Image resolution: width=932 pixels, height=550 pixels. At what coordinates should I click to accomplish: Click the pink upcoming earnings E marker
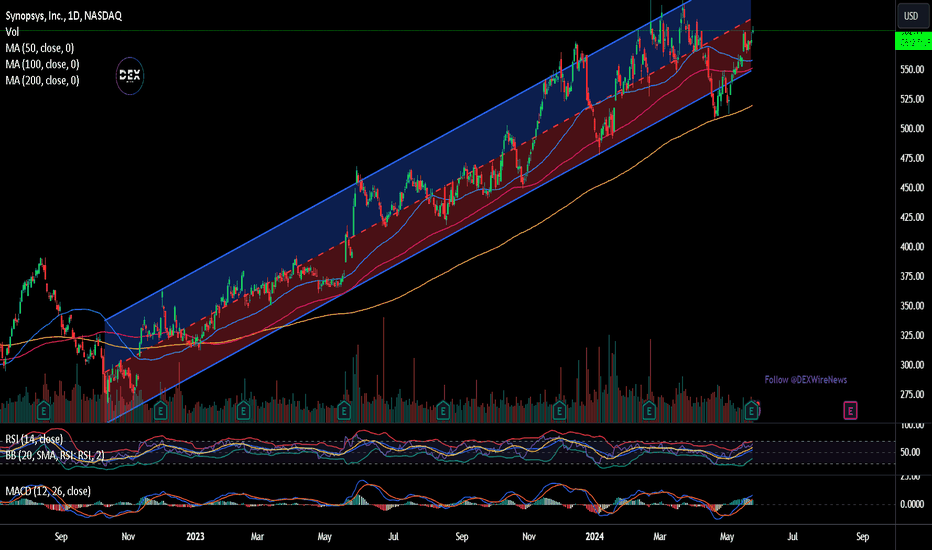click(850, 410)
